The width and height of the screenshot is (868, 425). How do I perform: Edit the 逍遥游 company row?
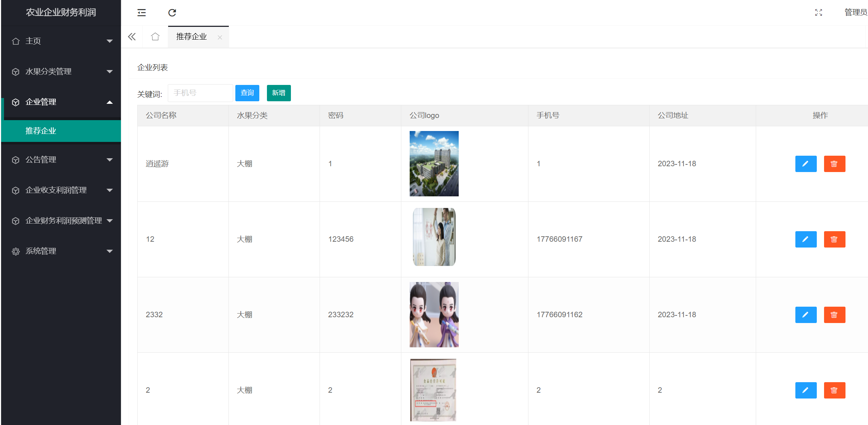click(806, 164)
